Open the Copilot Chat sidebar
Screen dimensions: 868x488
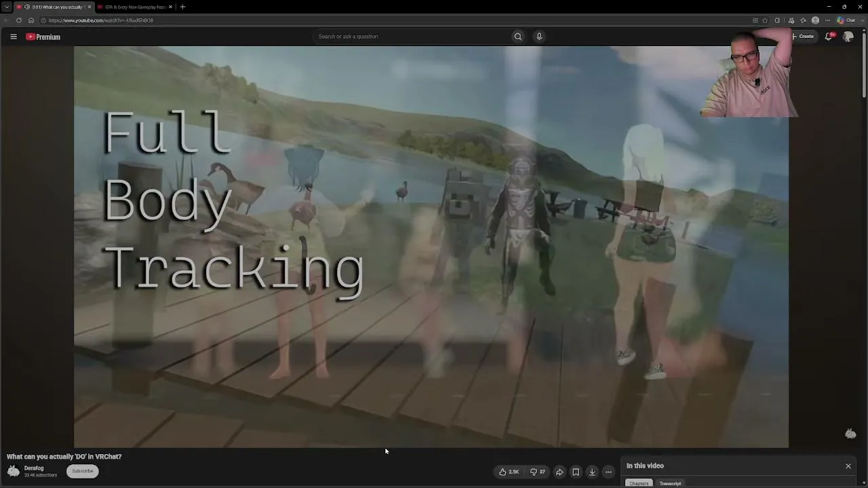click(845, 20)
